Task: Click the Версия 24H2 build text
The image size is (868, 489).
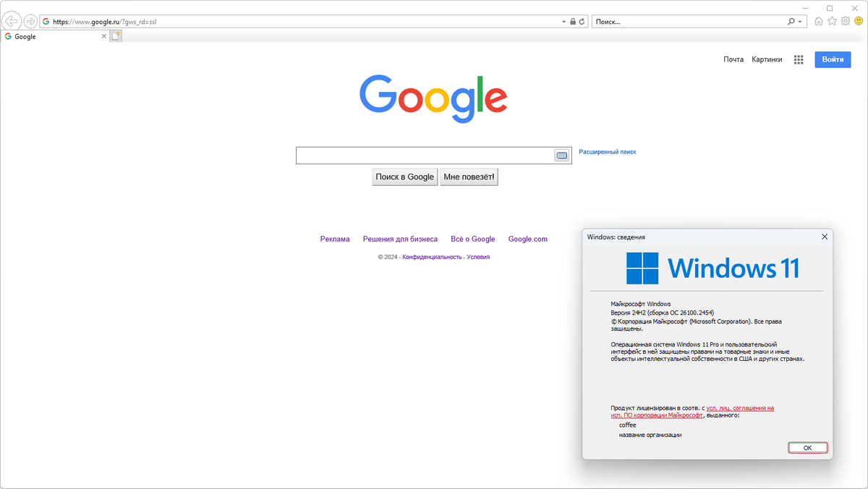Action: click(x=663, y=312)
